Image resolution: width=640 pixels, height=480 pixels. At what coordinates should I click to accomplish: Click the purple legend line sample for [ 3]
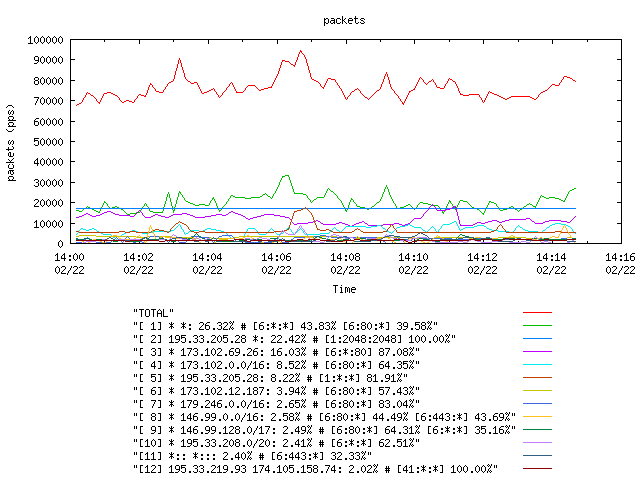[x=537, y=351]
